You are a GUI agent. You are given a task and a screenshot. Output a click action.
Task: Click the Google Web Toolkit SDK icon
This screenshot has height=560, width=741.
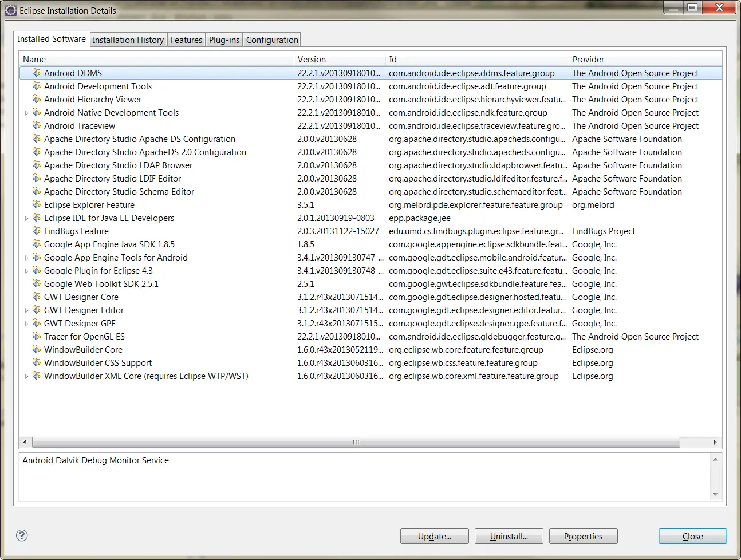tap(37, 283)
